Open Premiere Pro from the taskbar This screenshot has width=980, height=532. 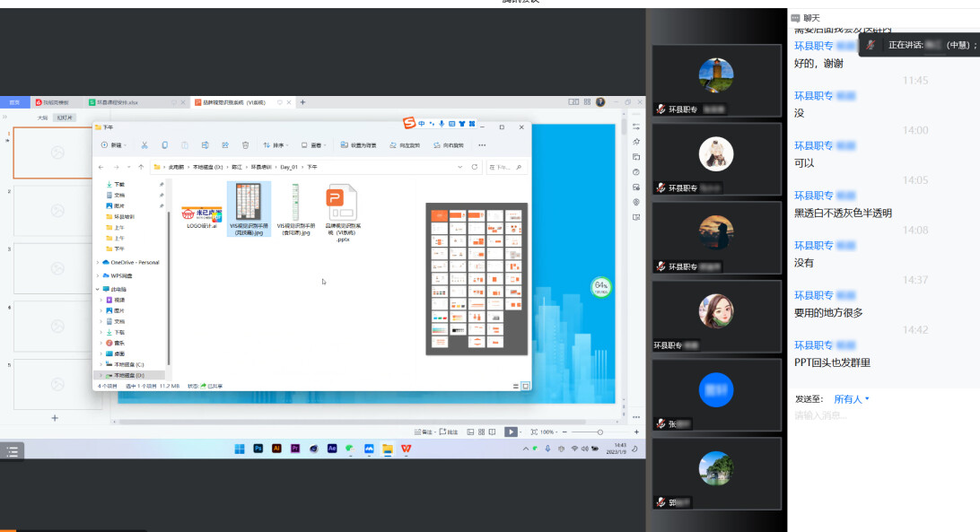point(294,448)
